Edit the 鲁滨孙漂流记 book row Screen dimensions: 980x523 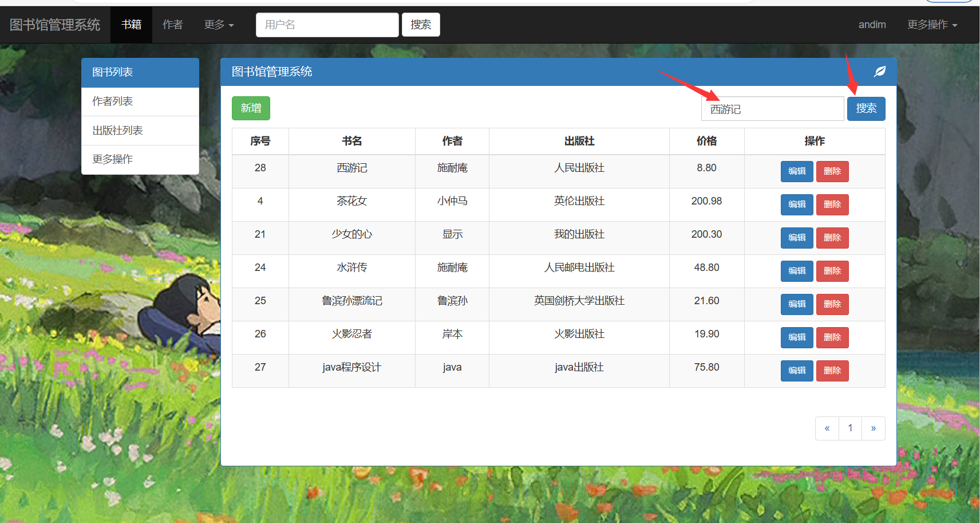click(797, 304)
